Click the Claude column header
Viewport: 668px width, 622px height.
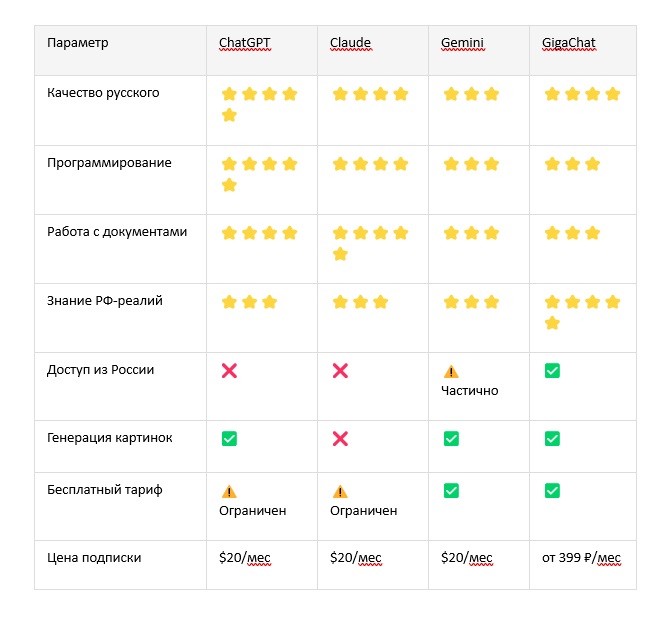(350, 43)
